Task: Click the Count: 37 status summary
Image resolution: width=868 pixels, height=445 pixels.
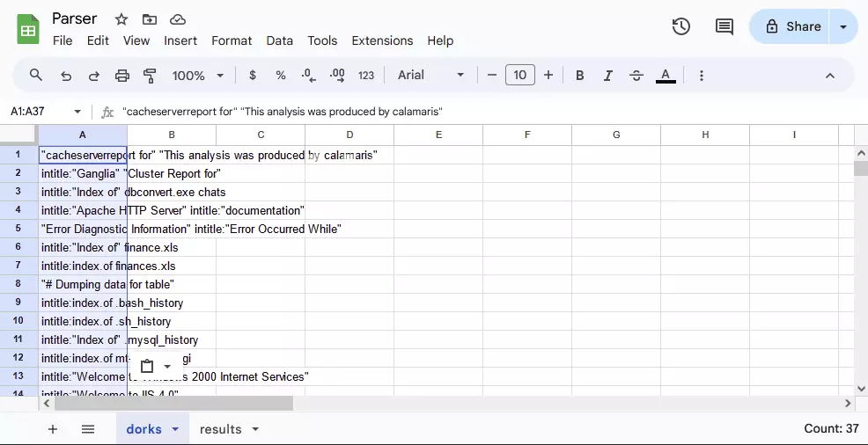Action: click(831, 428)
